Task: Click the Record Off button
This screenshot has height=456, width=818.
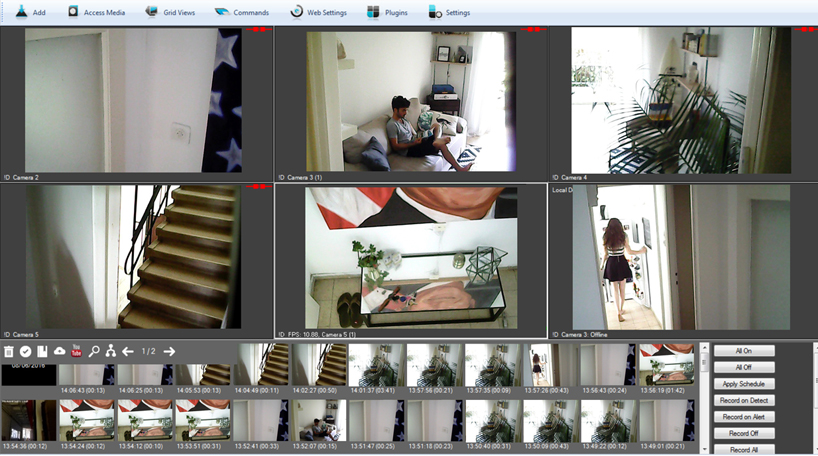Action: (744, 434)
